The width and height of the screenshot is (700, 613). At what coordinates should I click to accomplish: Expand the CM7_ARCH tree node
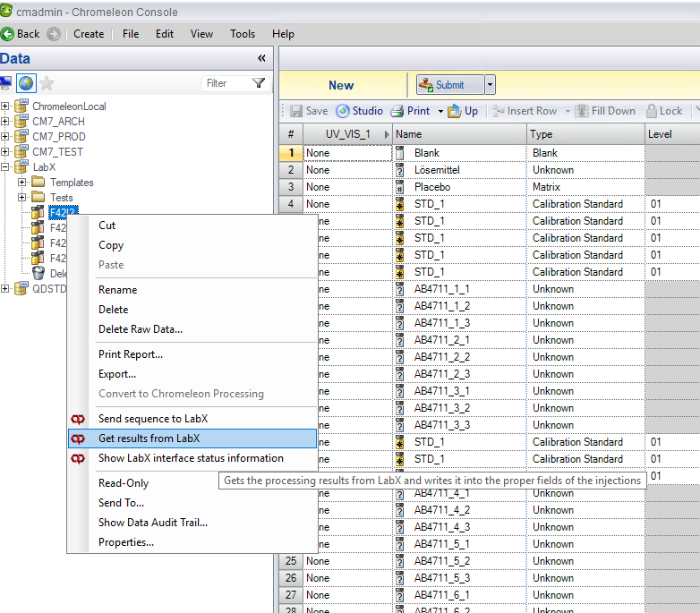[4, 121]
